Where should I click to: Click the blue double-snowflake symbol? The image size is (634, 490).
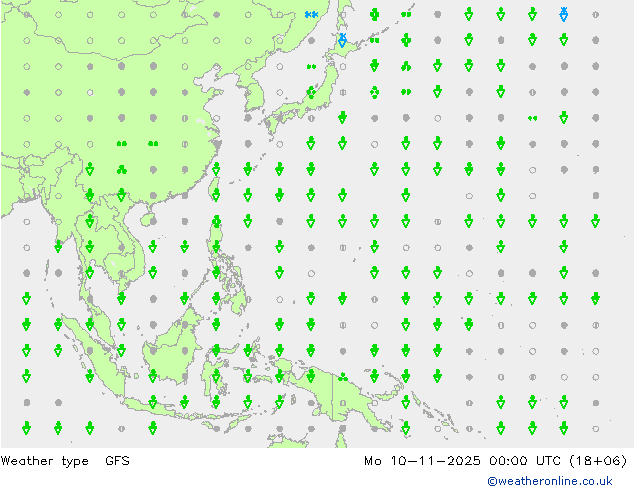pyautogui.click(x=311, y=15)
